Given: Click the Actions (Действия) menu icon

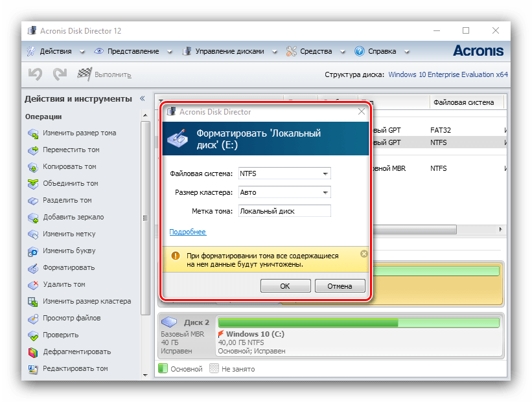Looking at the screenshot, I should click(31, 51).
